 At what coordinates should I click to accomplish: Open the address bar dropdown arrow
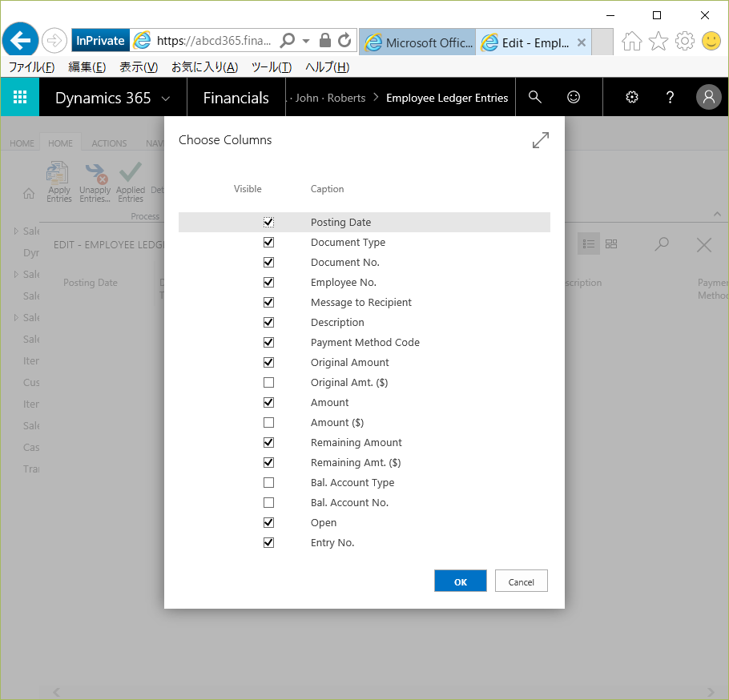pos(306,41)
